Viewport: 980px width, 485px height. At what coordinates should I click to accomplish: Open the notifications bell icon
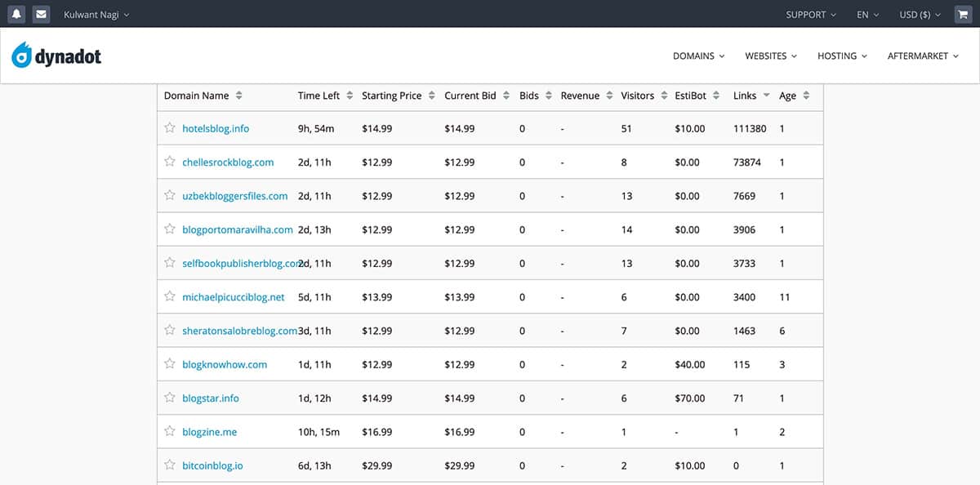(x=17, y=14)
